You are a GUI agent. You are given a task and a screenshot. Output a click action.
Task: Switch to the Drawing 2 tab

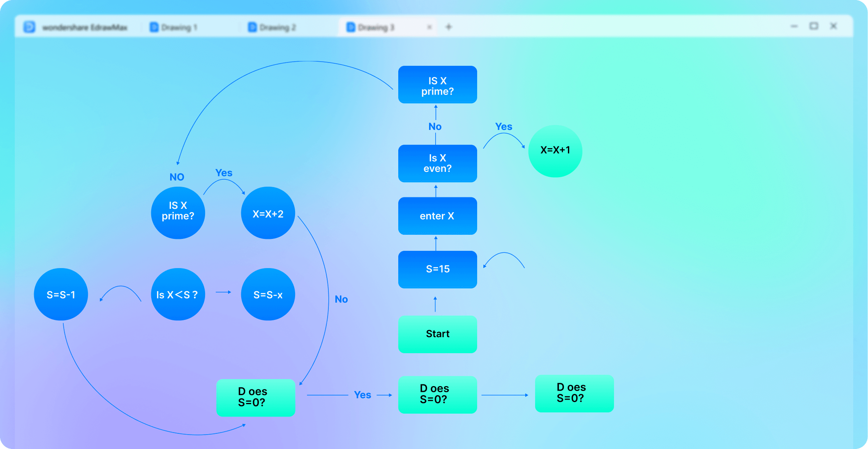277,28
